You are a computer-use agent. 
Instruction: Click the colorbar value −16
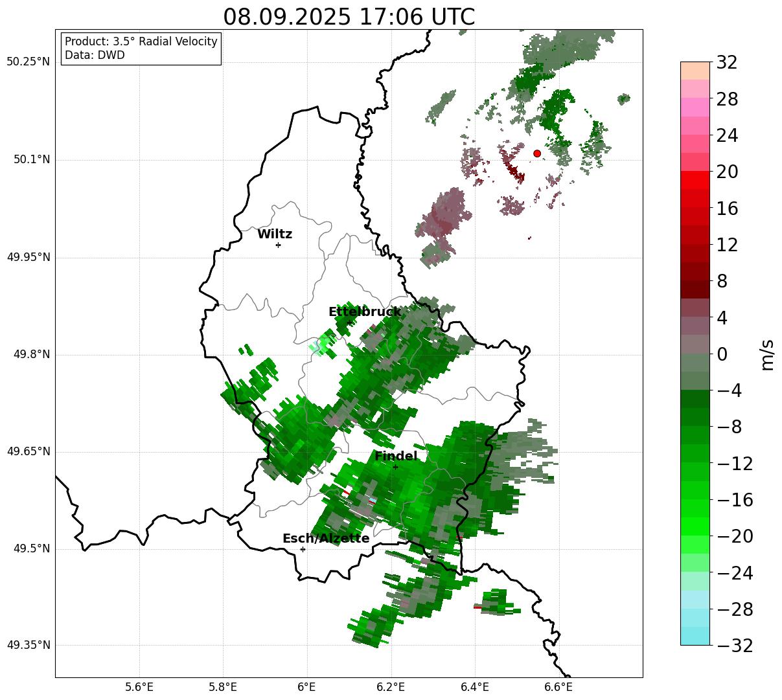pos(735,501)
